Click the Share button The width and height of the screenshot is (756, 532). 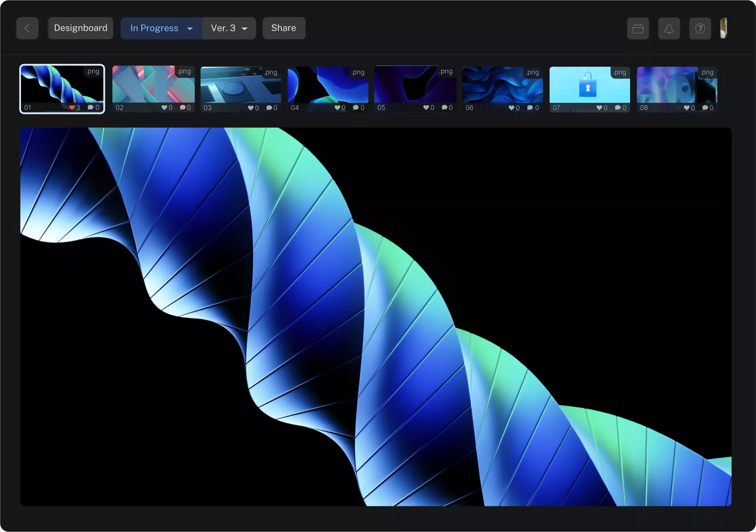tap(284, 28)
